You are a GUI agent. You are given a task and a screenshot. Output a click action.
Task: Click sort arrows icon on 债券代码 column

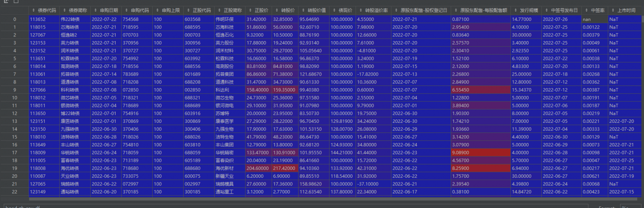[x=34, y=10]
